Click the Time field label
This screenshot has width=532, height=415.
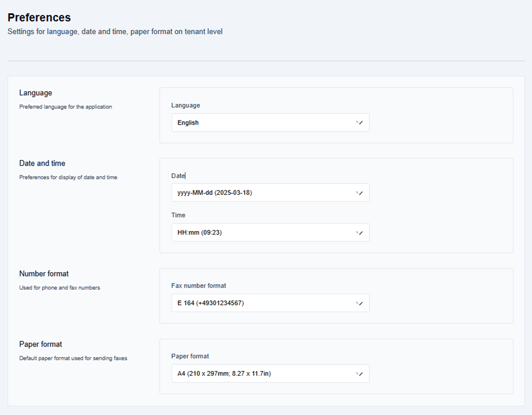(178, 215)
